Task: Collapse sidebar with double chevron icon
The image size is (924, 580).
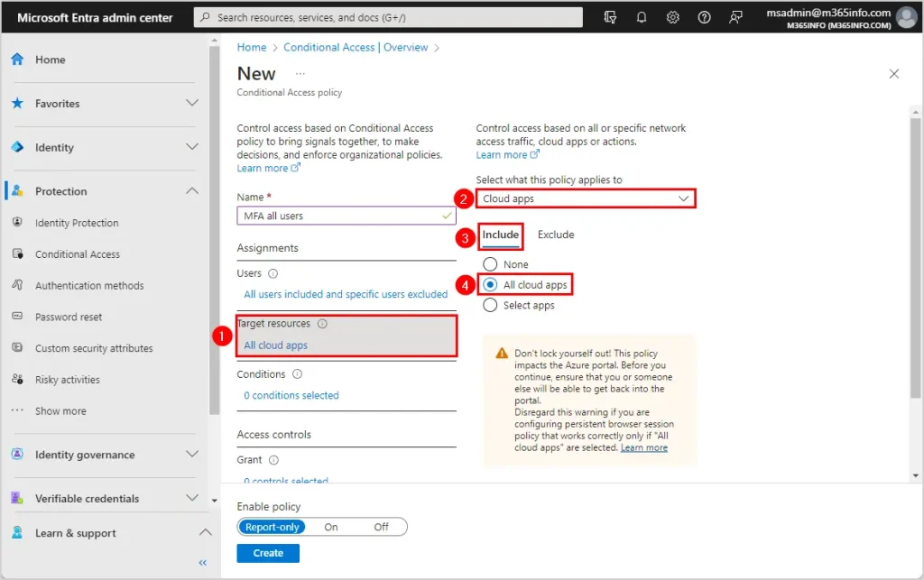Action: 203,563
